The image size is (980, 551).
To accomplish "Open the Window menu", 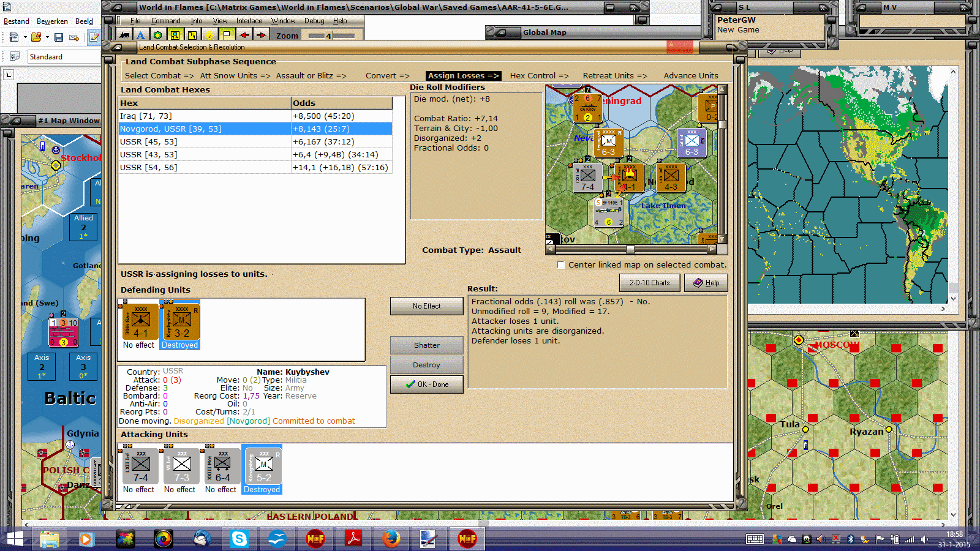I will (x=284, y=21).
